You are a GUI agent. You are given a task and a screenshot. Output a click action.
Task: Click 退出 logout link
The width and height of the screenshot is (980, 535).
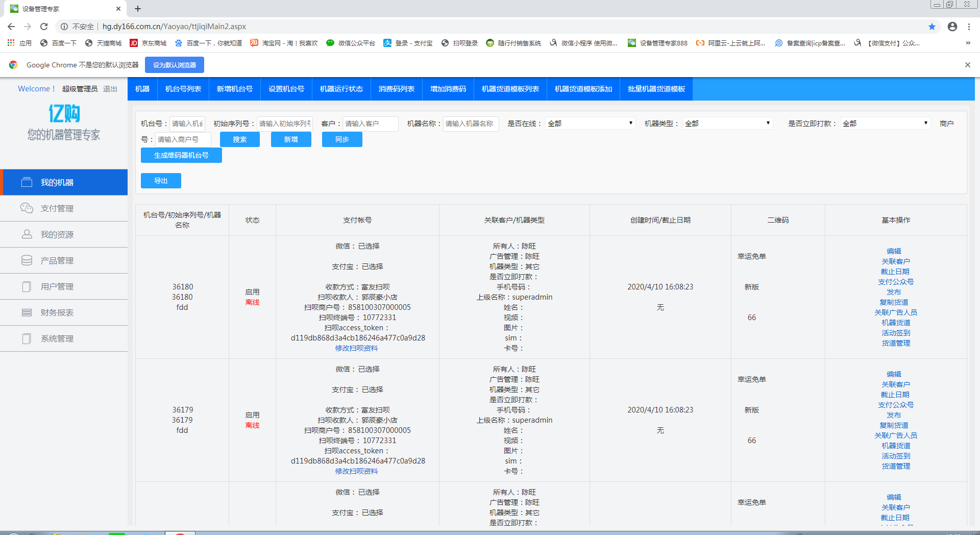(x=110, y=89)
